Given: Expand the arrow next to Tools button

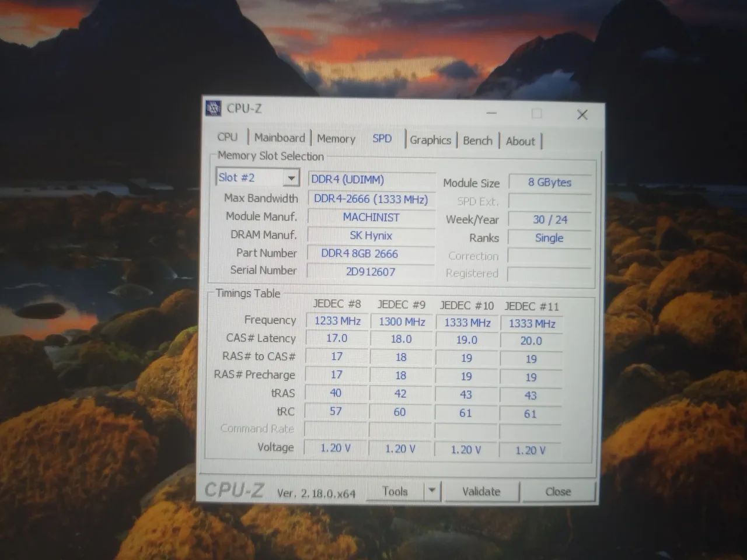Looking at the screenshot, I should pyautogui.click(x=431, y=491).
